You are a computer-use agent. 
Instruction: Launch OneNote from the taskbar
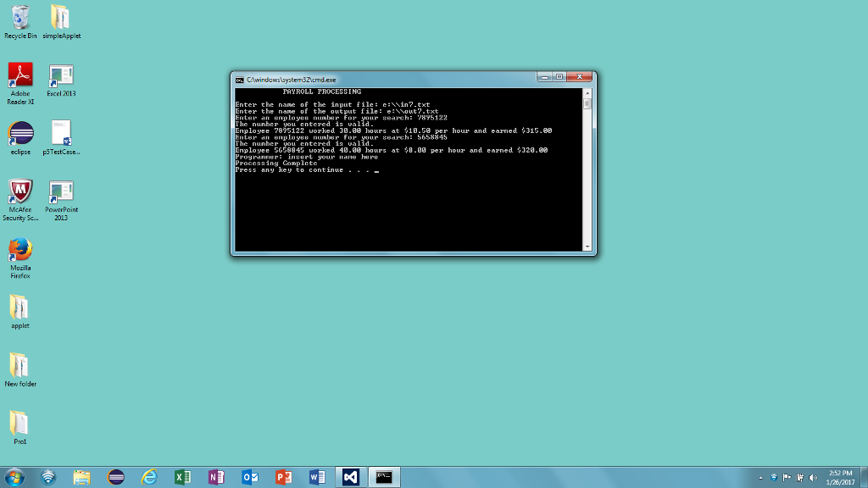click(216, 477)
